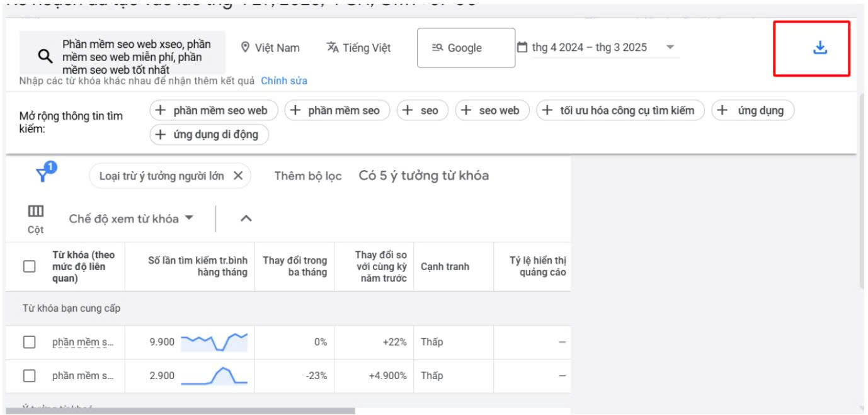Screen dimensions: 868x415
Task: Sort by the 'Cạnh tranh' column header
Action: (445, 266)
